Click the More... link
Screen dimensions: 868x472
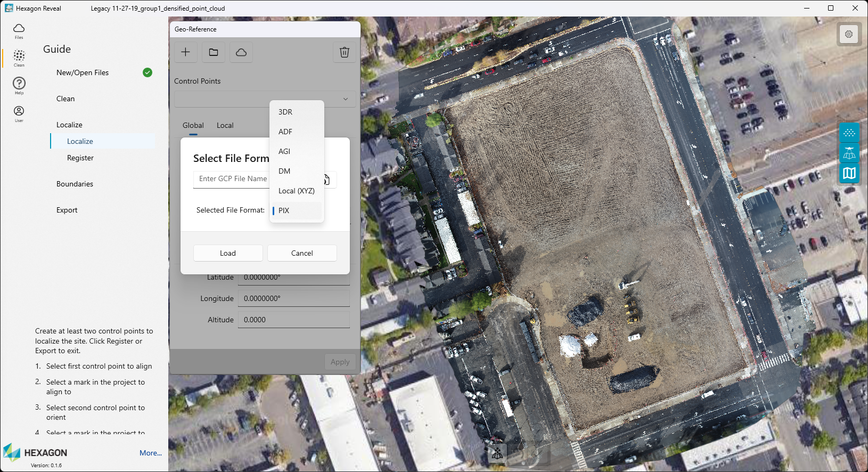click(x=150, y=453)
